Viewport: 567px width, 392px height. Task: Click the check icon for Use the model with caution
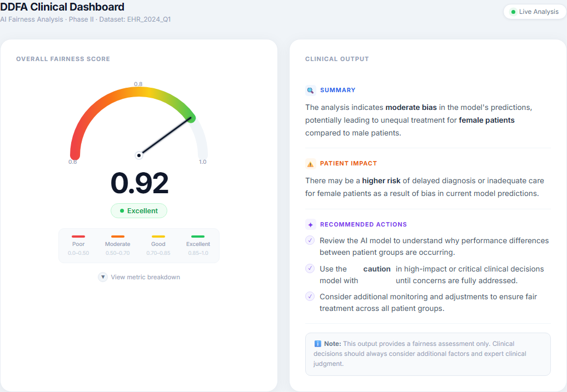(x=310, y=268)
